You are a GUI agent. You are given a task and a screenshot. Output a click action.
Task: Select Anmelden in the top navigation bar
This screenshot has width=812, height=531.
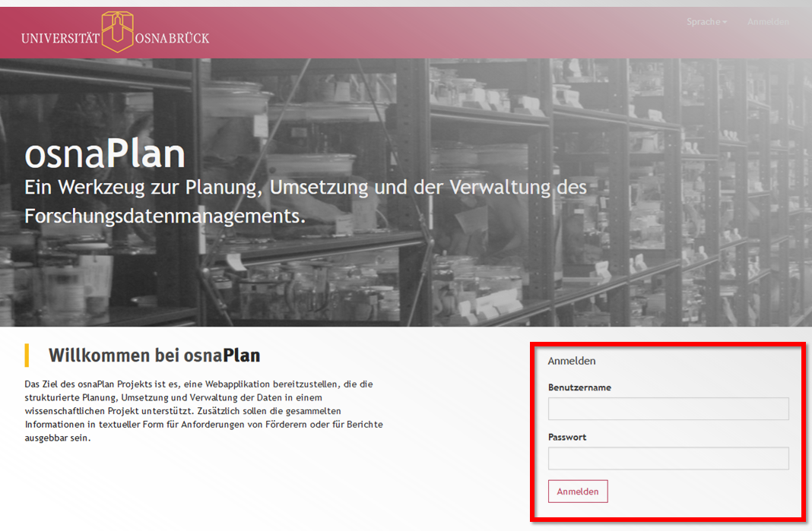[768, 22]
